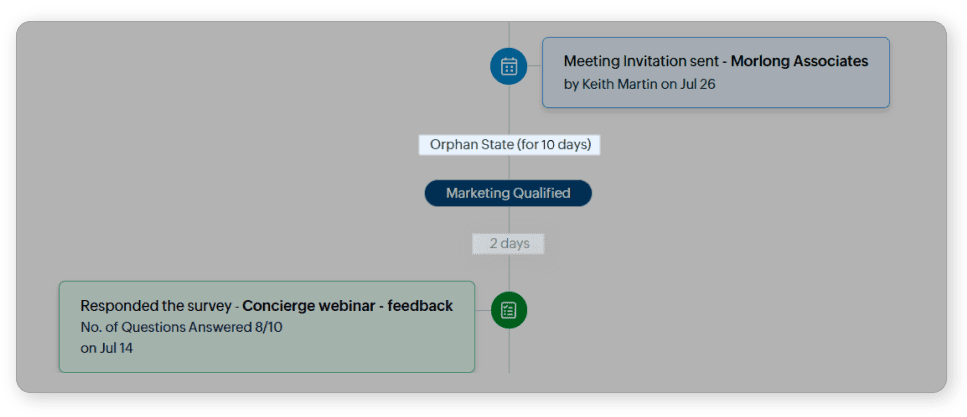Click the connector beside the calendar icon
967x417 pixels.
[x=534, y=67]
